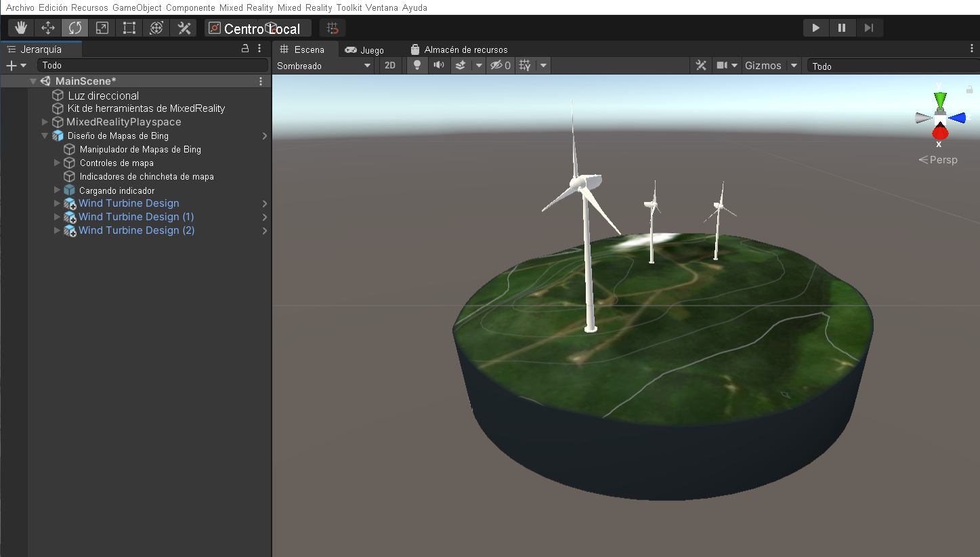Select Wind Turbine Design (2) object
Viewport: 980px width, 557px height.
tap(136, 230)
